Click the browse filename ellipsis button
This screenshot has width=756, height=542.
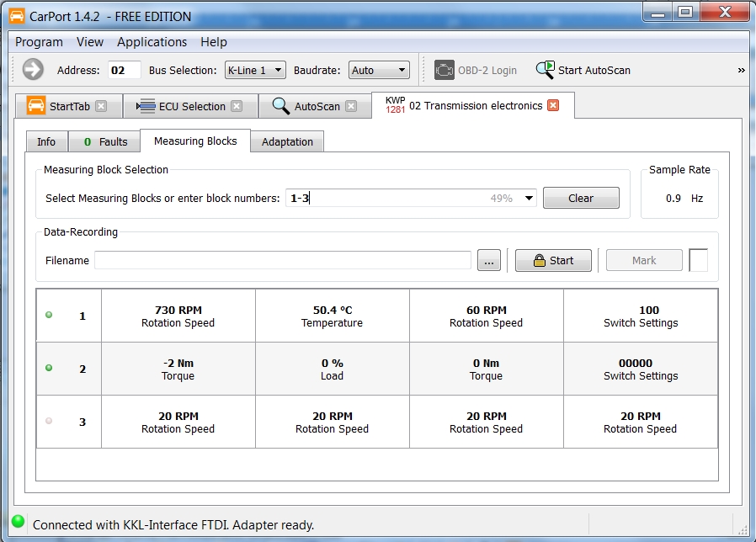[488, 261]
